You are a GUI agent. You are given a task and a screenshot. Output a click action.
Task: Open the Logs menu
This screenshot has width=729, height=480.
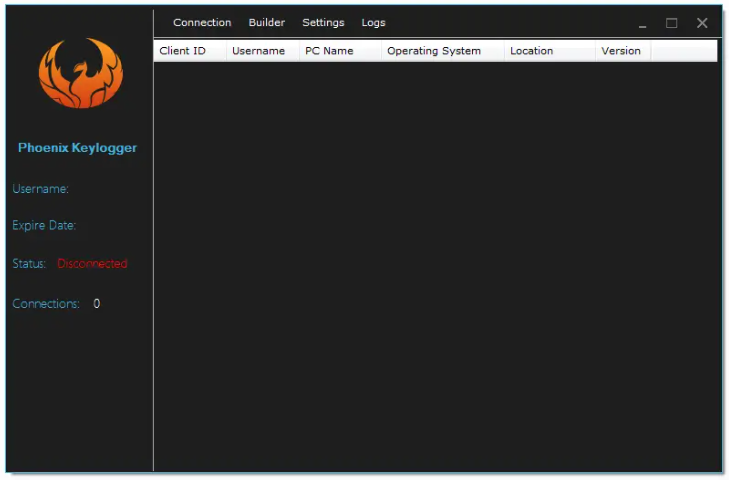(373, 23)
